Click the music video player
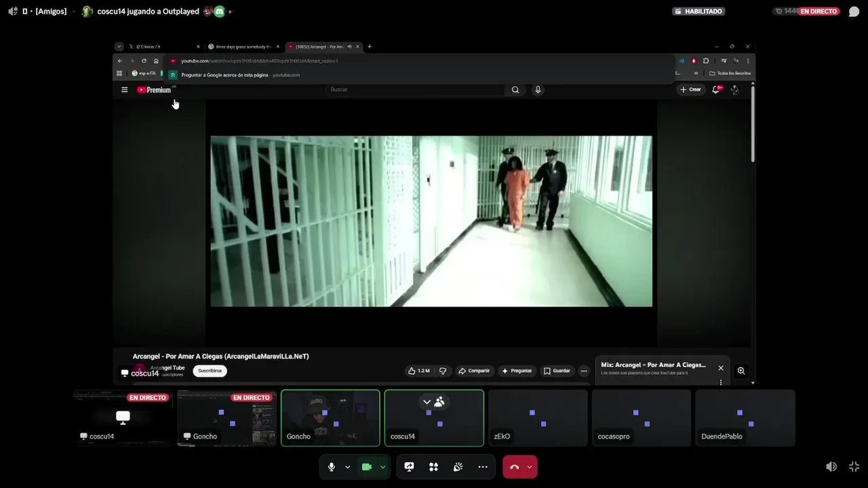The width and height of the screenshot is (868, 488). [x=431, y=221]
